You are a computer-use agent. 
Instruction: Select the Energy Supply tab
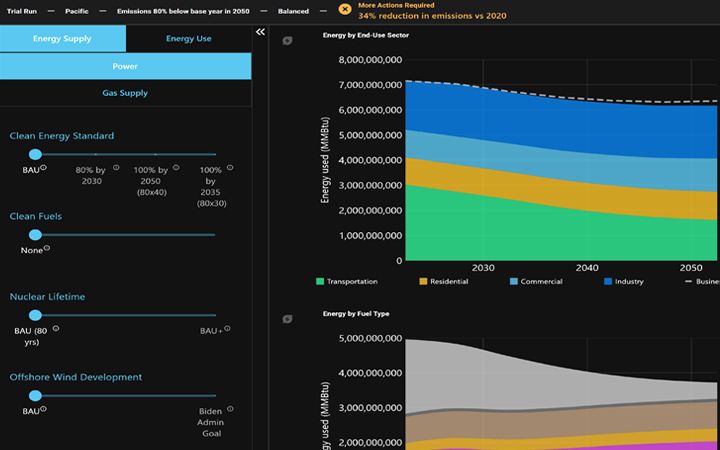click(63, 39)
